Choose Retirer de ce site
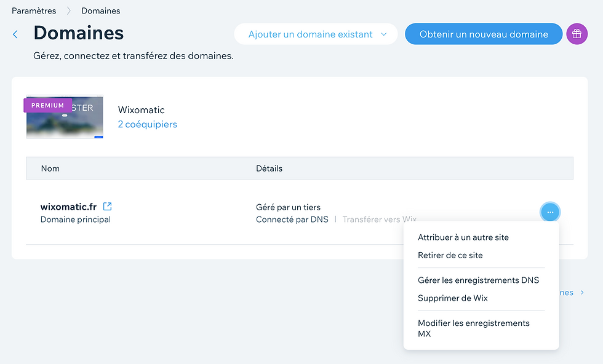The width and height of the screenshot is (603, 364). click(450, 255)
